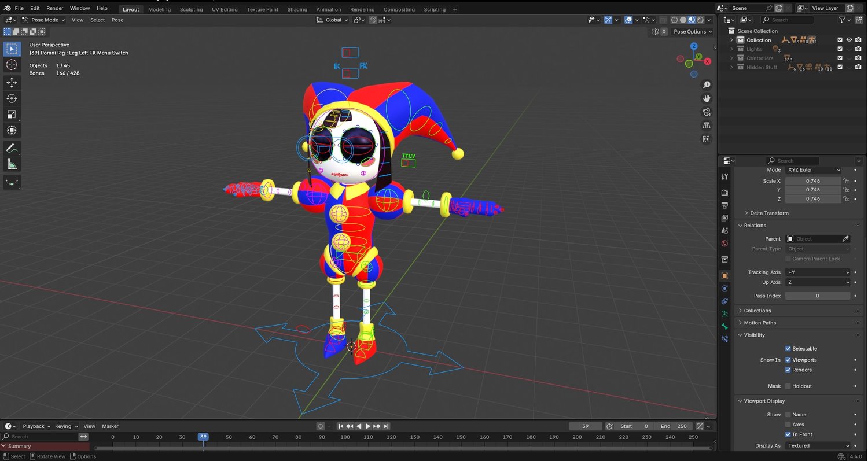Activate the Scale tool

[x=12, y=115]
